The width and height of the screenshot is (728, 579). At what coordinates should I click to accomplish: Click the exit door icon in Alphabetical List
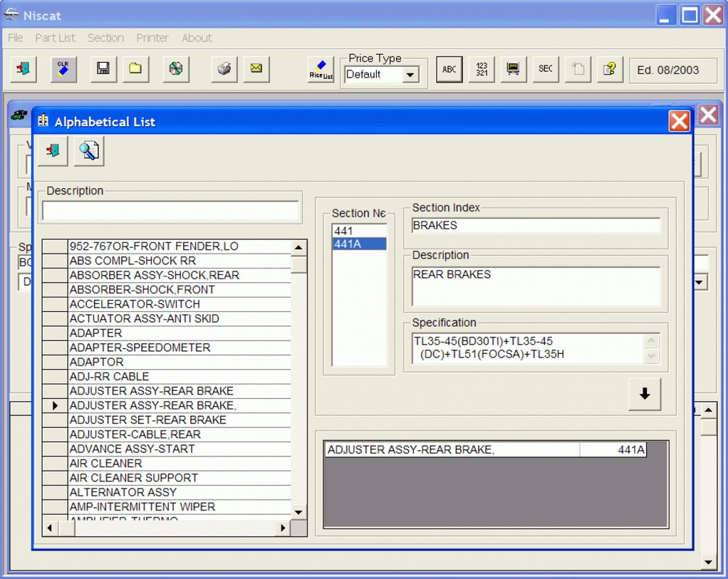click(x=53, y=151)
